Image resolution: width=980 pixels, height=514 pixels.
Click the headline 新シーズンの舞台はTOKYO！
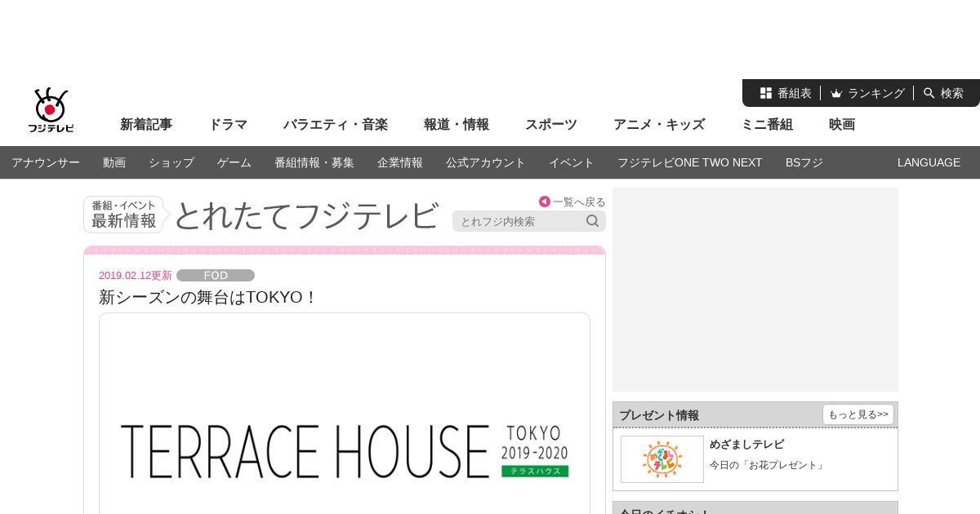click(208, 297)
